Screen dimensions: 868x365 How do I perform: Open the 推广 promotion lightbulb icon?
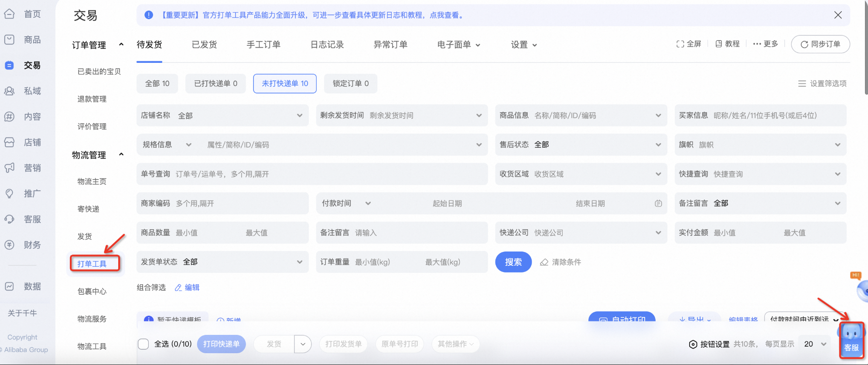(x=9, y=193)
